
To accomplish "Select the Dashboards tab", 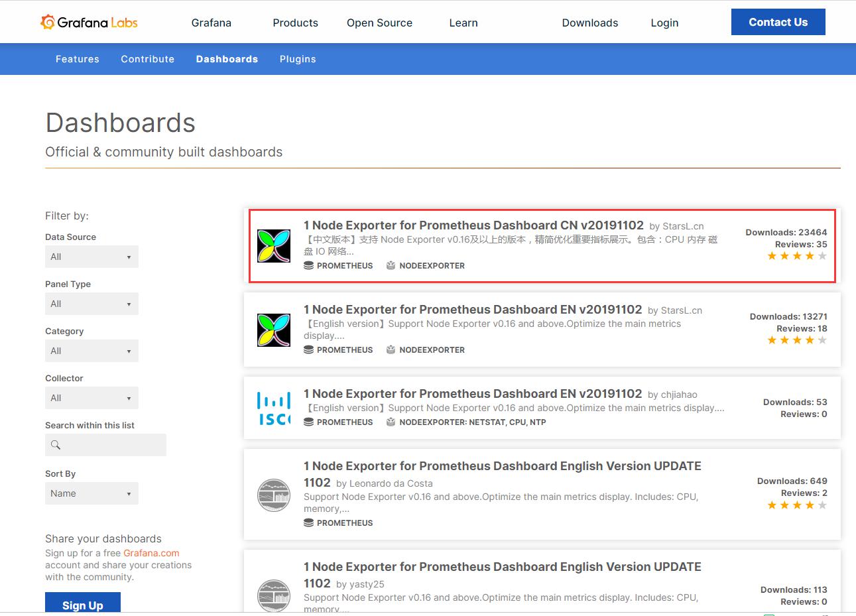I will pos(227,59).
